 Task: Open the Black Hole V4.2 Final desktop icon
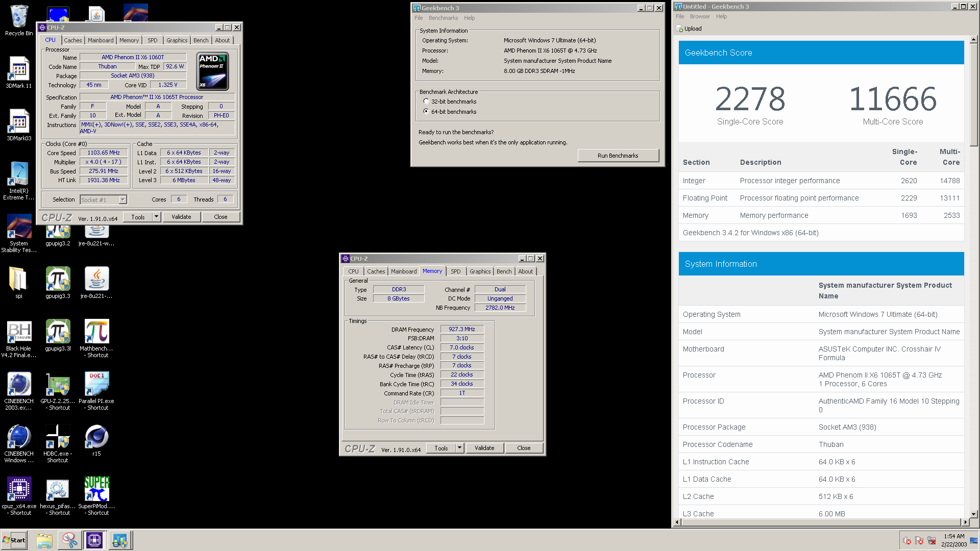tap(19, 339)
